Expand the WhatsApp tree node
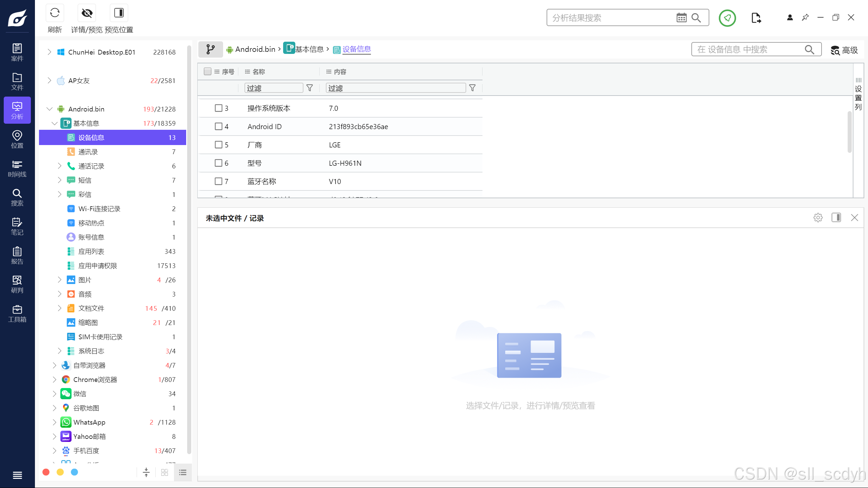 (x=54, y=422)
